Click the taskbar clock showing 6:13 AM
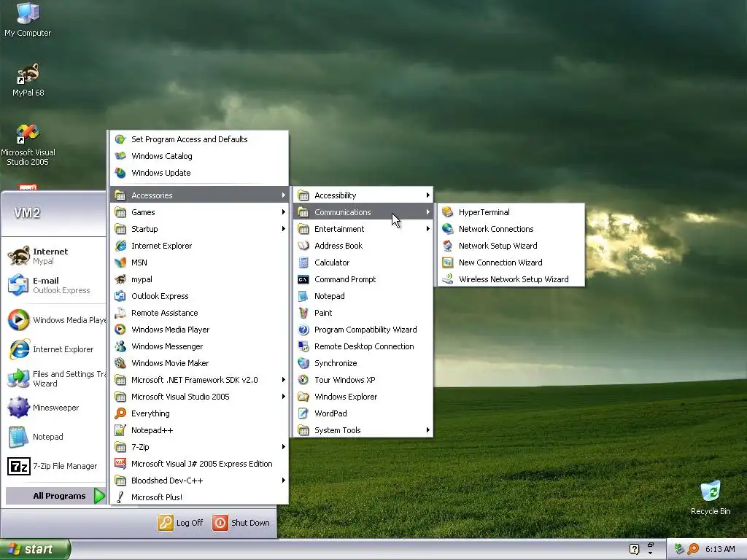The height and width of the screenshot is (560, 747). pos(720,549)
